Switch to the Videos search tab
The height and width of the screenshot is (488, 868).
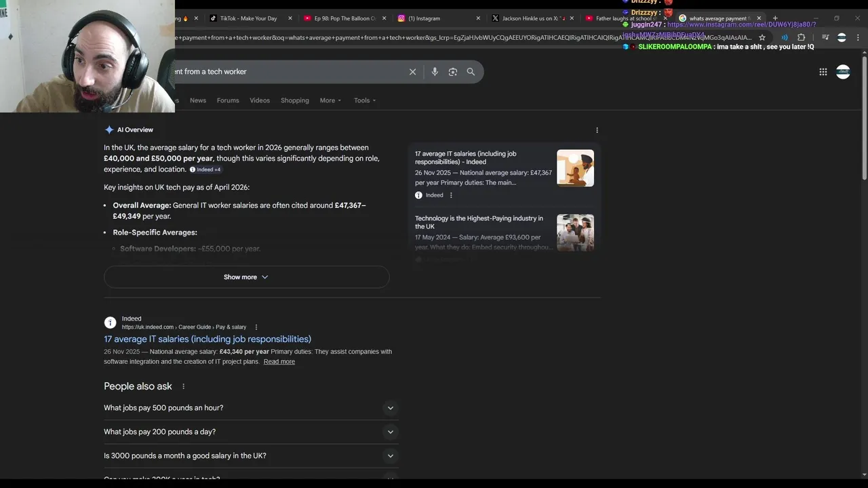click(x=260, y=100)
